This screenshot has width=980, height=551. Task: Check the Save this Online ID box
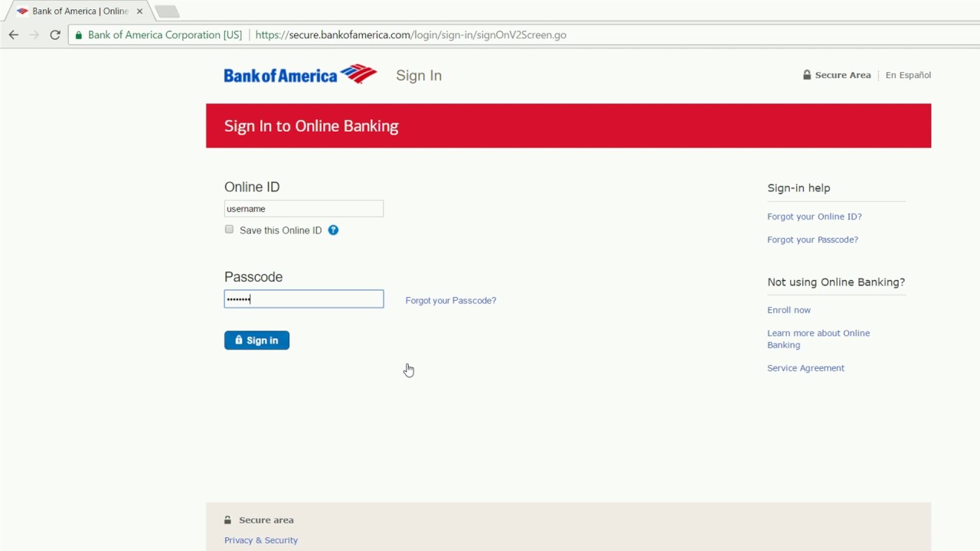pos(229,229)
